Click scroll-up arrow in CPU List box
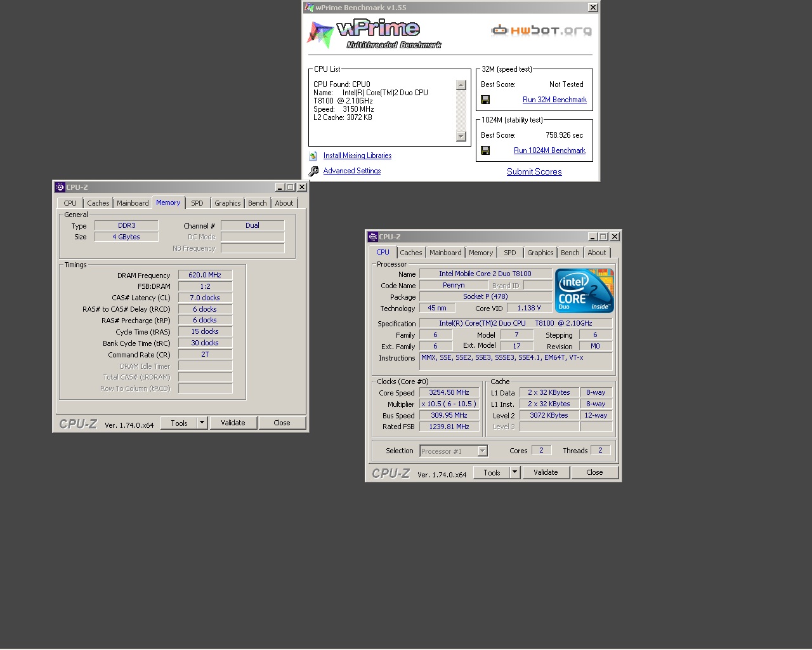The height and width of the screenshot is (650, 812). 461,85
